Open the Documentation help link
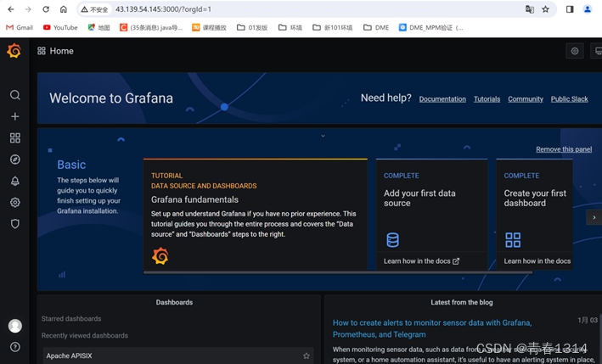602x364 pixels. 442,99
